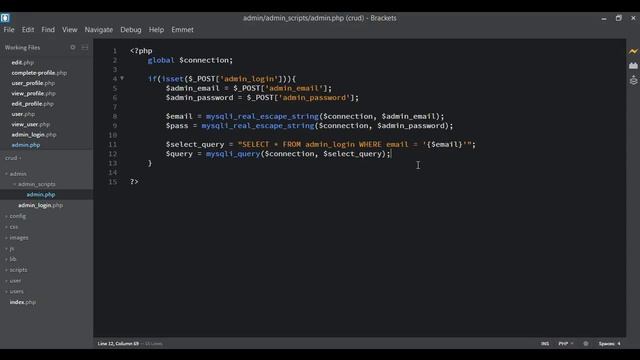Open the Find menu
This screenshot has height=360, width=640.
[48, 30]
